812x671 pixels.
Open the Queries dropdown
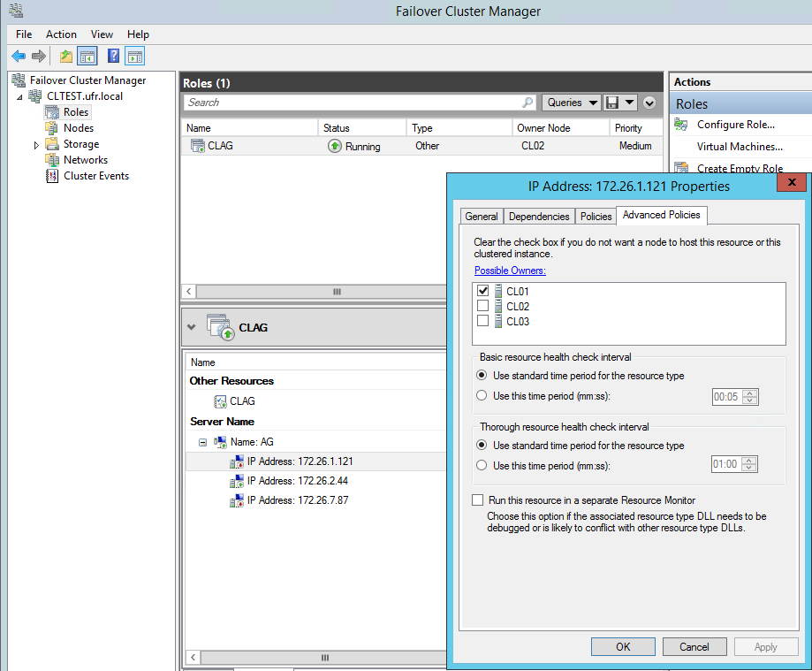[570, 102]
